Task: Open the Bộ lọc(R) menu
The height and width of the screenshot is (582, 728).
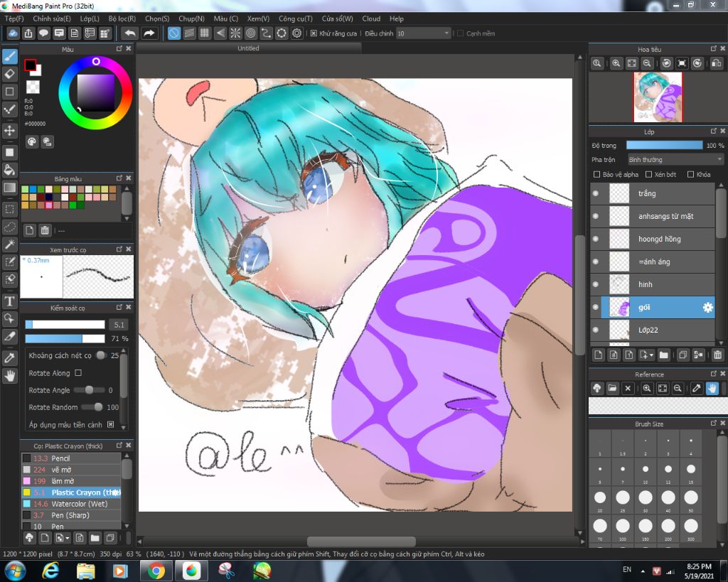Action: 122,18
